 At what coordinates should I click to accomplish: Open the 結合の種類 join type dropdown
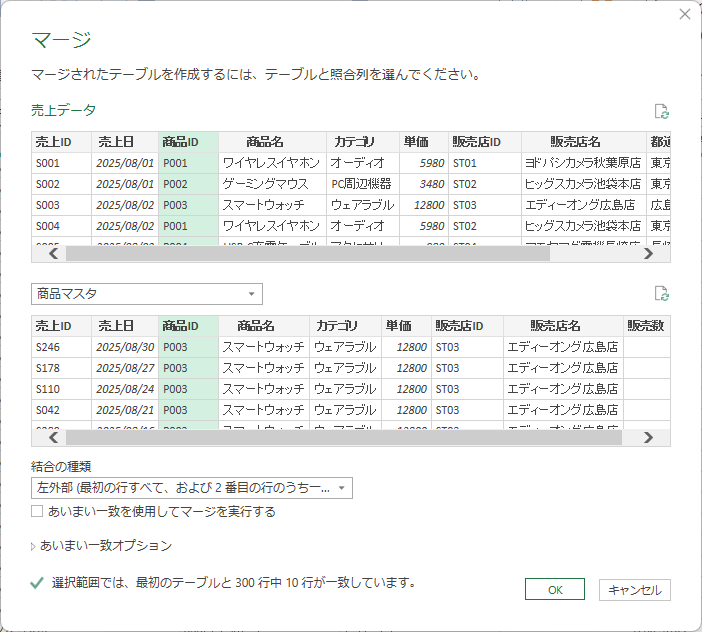(191, 488)
